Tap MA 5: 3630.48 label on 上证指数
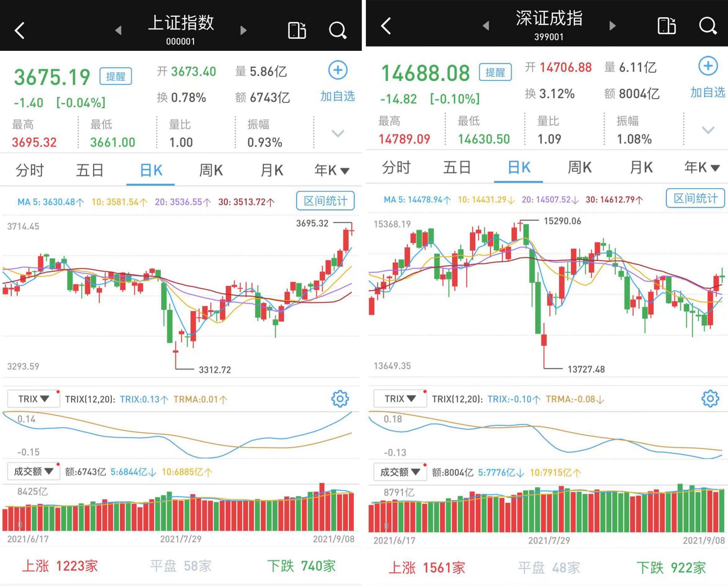728x586 pixels. (x=51, y=202)
